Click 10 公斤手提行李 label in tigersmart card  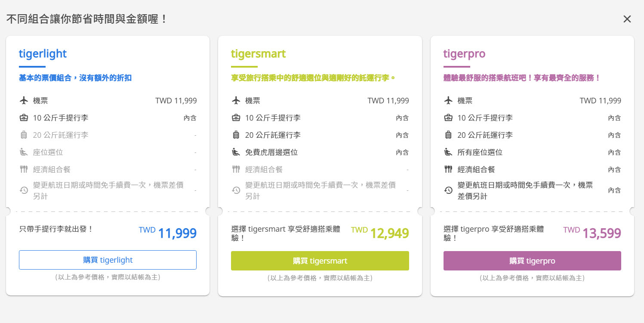click(273, 118)
